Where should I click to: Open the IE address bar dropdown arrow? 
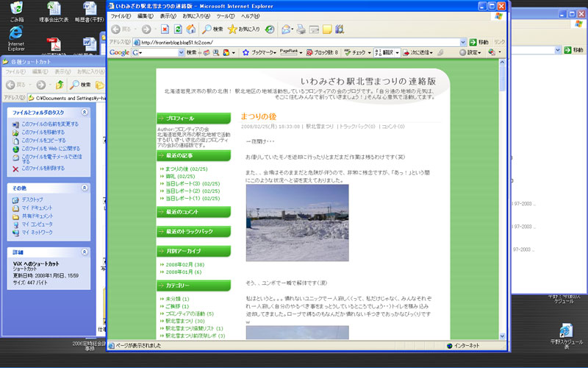(463, 42)
